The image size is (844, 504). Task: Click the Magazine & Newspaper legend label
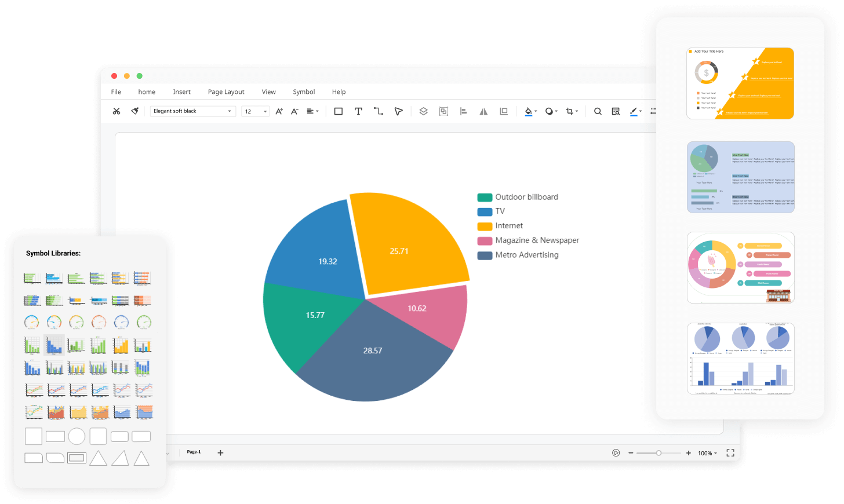coord(537,240)
